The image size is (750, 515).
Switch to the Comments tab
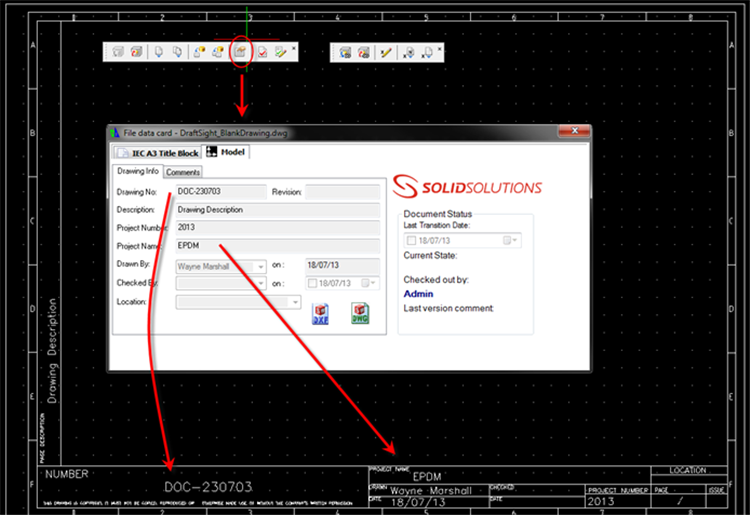(x=183, y=172)
